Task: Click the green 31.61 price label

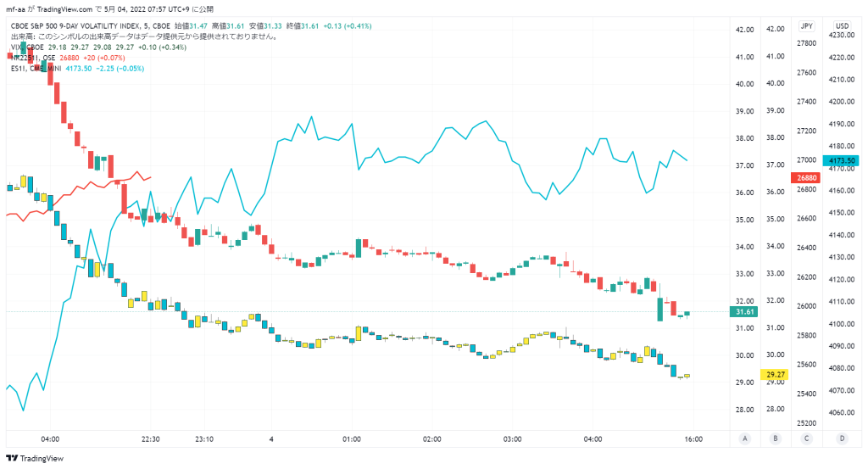Action: coord(744,312)
